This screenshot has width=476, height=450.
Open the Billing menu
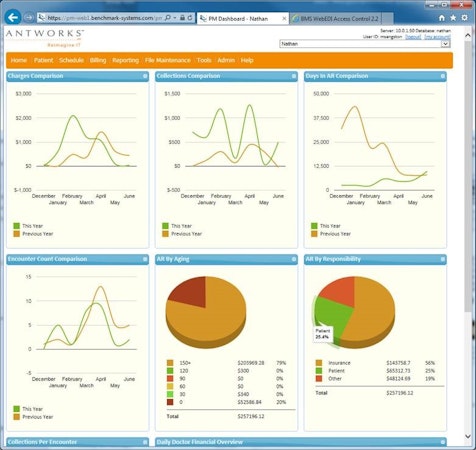[98, 60]
